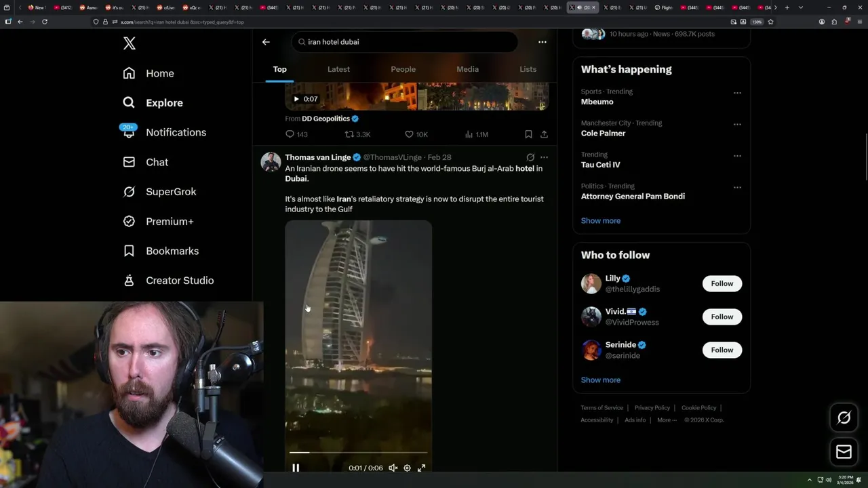This screenshot has height=488, width=868.
Task: Open Thomas van Linge profile avatar
Action: [271, 162]
